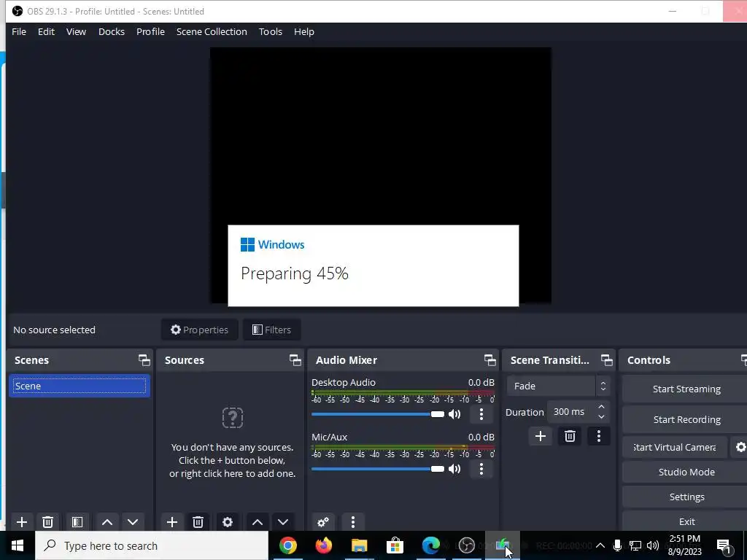Screen dimensions: 747x560
Task: Open the Help menu
Action: pyautogui.click(x=304, y=31)
